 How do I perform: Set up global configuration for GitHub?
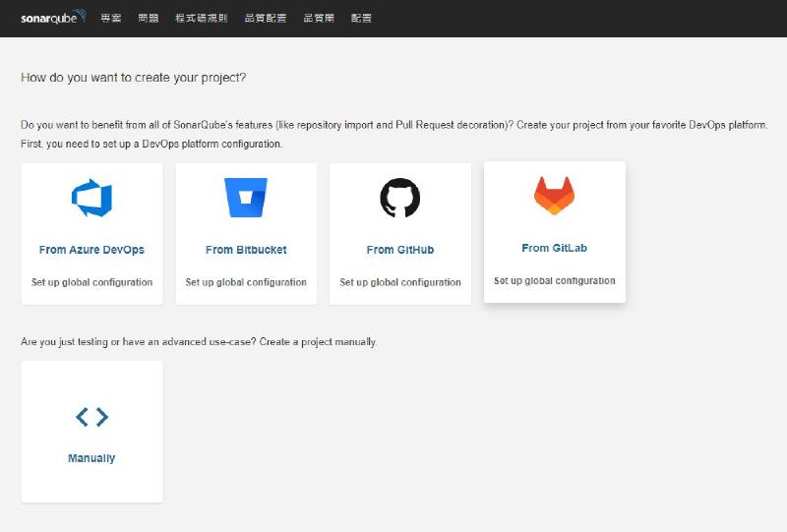coord(400,282)
